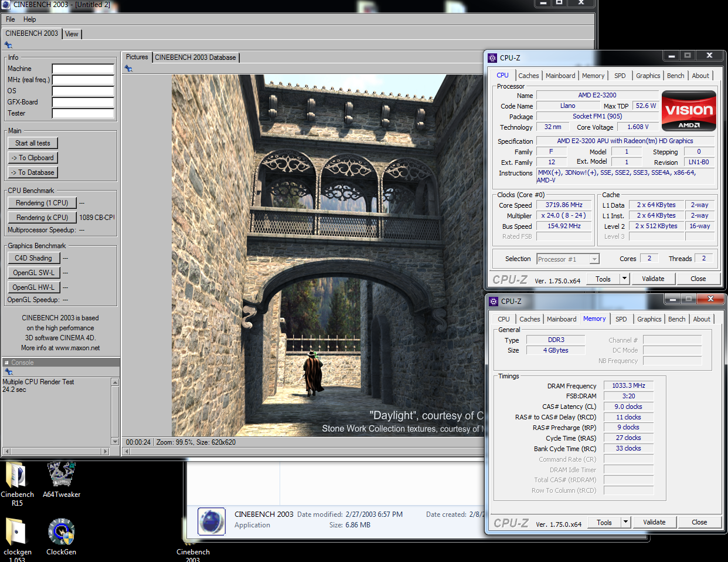This screenshot has width=728, height=562.
Task: Click 'AMD E2-3200' processor name
Action: tap(597, 95)
